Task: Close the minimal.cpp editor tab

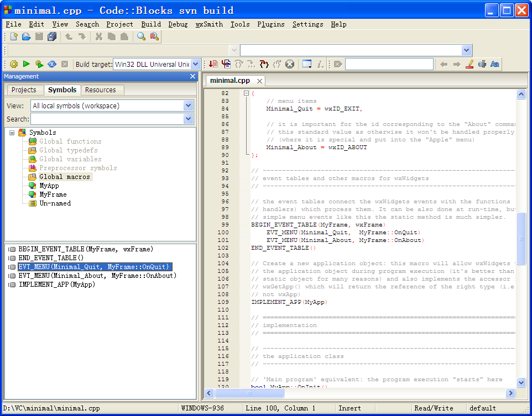Action: click(x=259, y=81)
